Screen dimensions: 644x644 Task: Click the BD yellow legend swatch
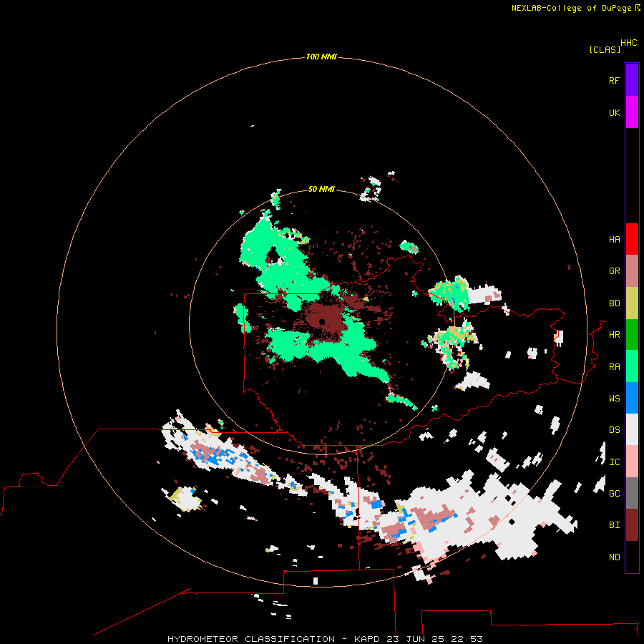click(x=632, y=303)
